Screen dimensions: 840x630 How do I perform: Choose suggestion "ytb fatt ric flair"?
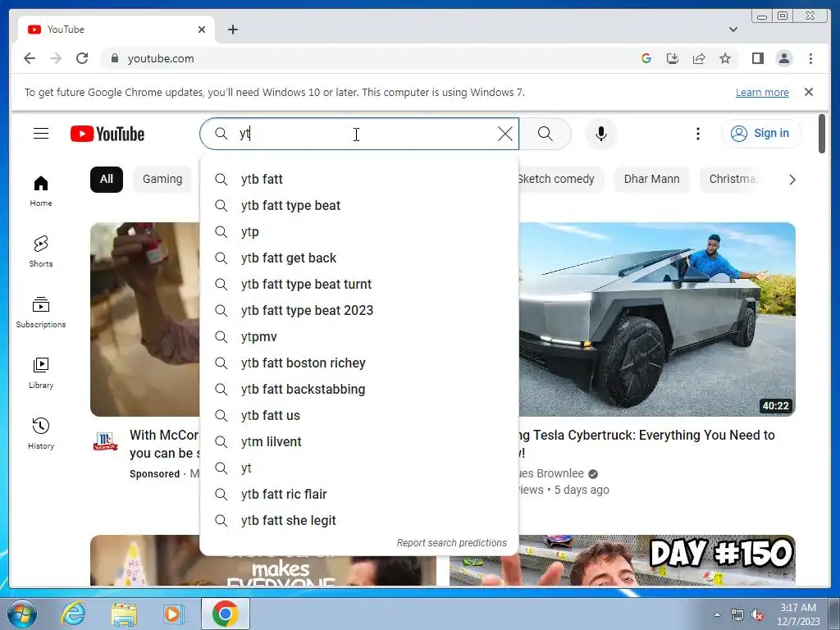click(x=359, y=494)
